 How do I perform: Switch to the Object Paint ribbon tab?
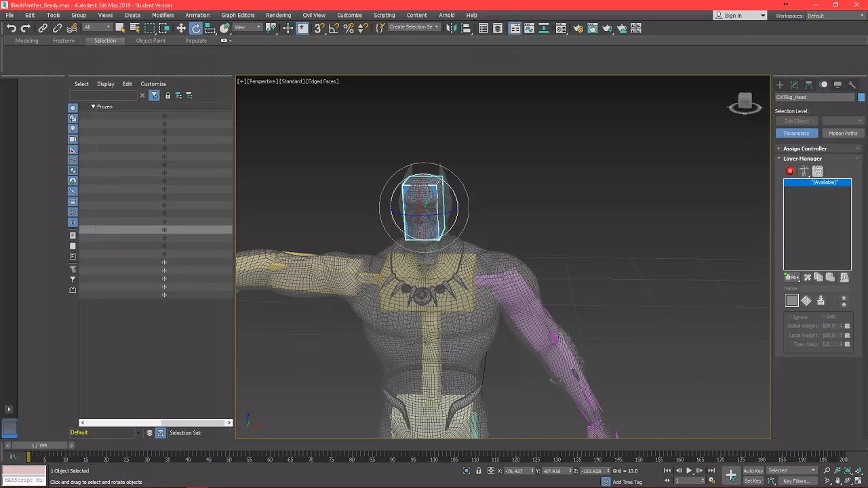[x=151, y=41]
